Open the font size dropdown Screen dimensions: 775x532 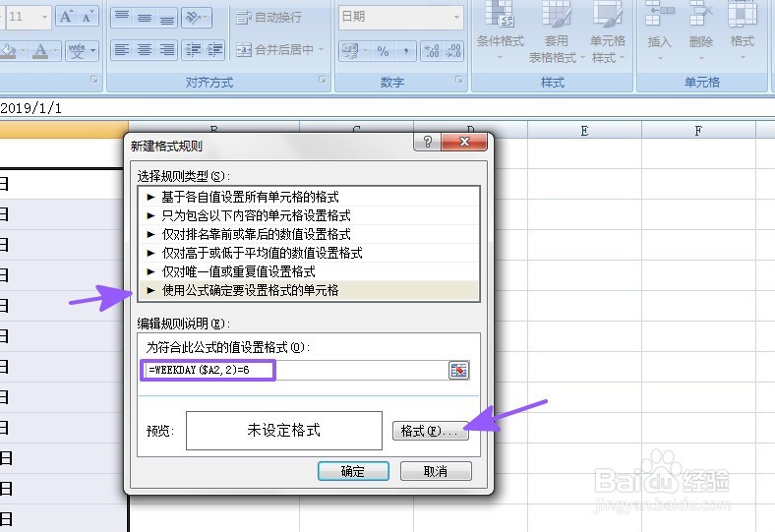tap(44, 17)
